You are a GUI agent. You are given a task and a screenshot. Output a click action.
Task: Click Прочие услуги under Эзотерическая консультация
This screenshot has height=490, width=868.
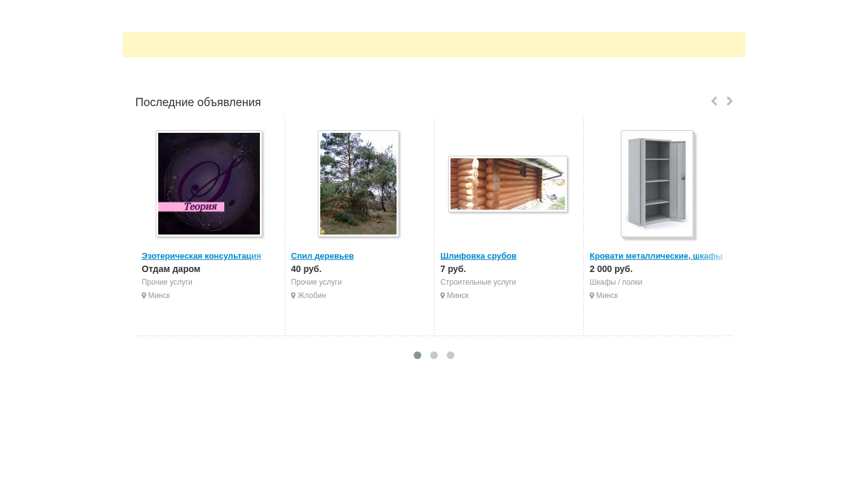pyautogui.click(x=167, y=282)
